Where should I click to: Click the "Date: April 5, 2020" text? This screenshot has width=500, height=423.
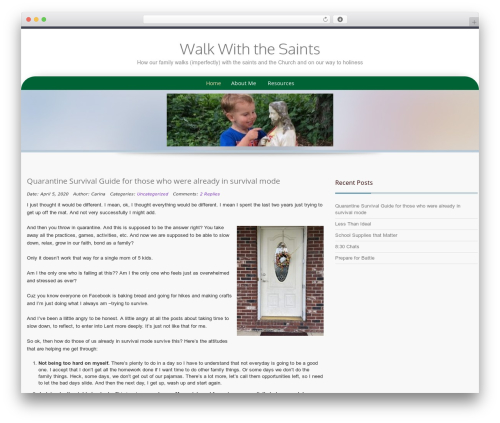(x=47, y=194)
